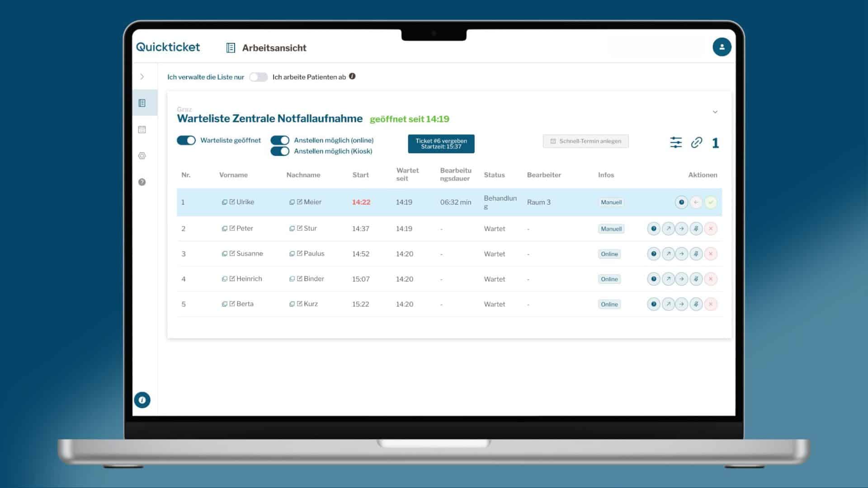Switch to Ich arbeite Patienten ab mode
The width and height of the screenshot is (868, 488).
coord(259,77)
